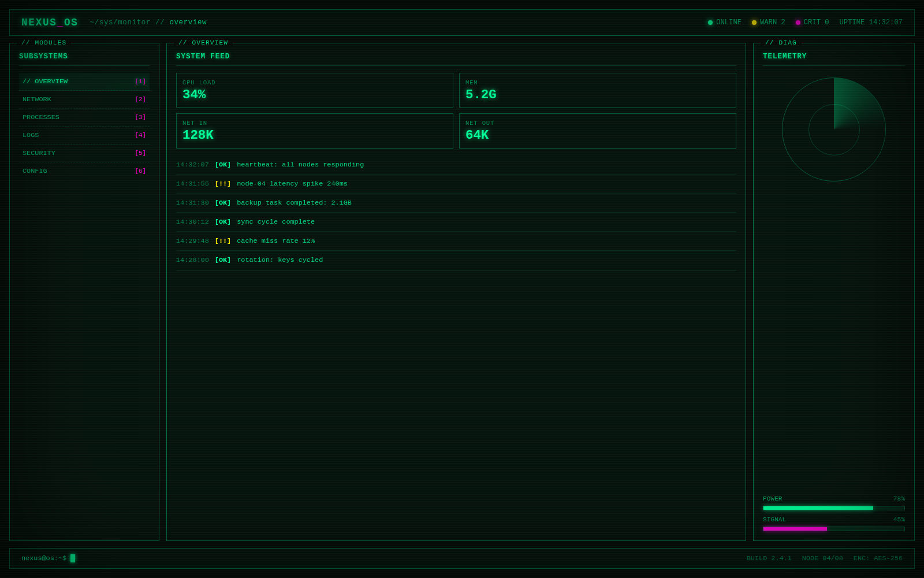The image size is (924, 578).
Task: Open the NET OUT 64K card
Action: (x=598, y=131)
